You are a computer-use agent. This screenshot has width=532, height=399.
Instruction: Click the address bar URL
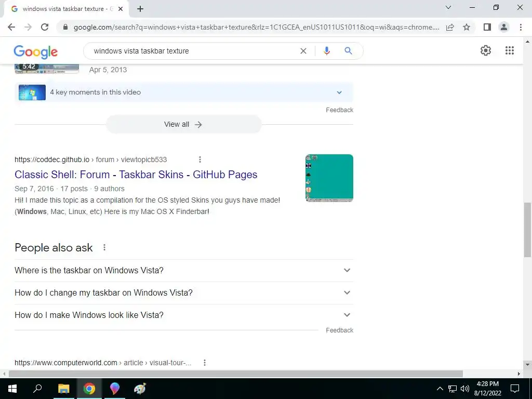coord(256,27)
